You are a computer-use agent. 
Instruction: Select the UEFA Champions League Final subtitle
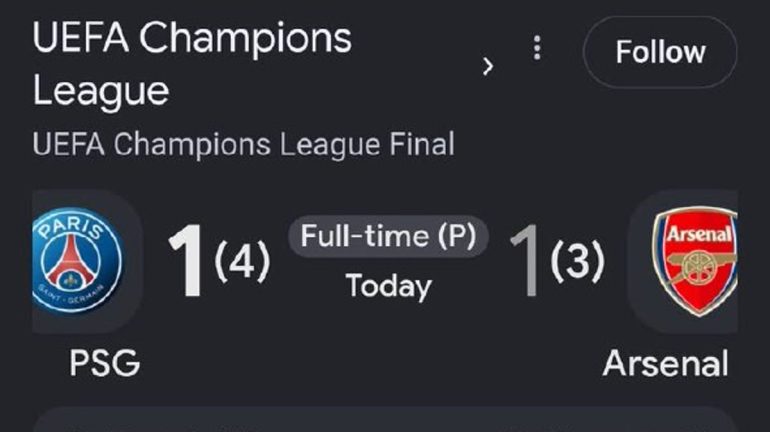point(244,144)
